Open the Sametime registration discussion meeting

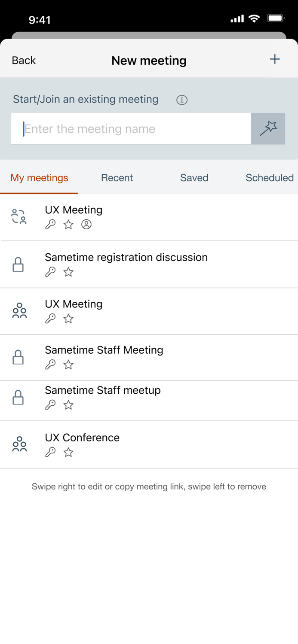pos(126,257)
